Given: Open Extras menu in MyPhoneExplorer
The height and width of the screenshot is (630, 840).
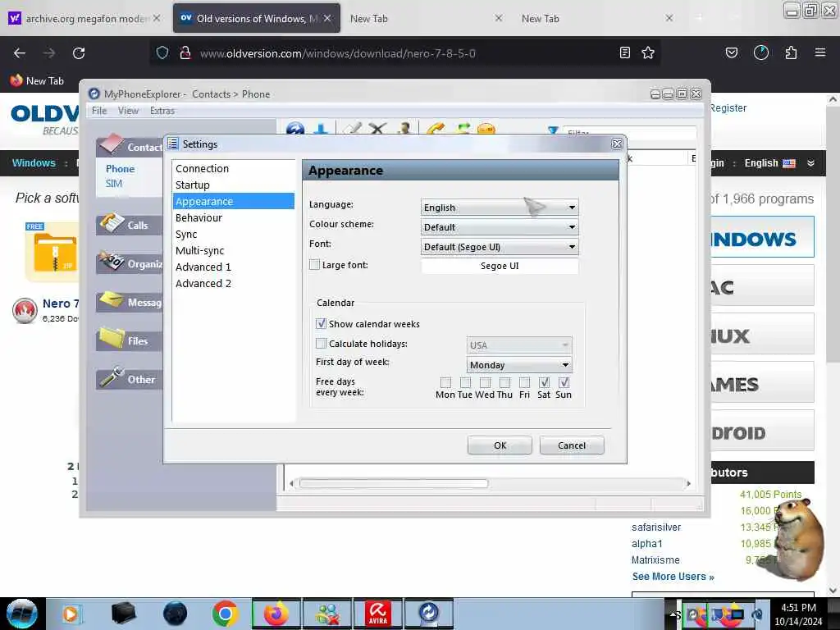Looking at the screenshot, I should point(162,111).
